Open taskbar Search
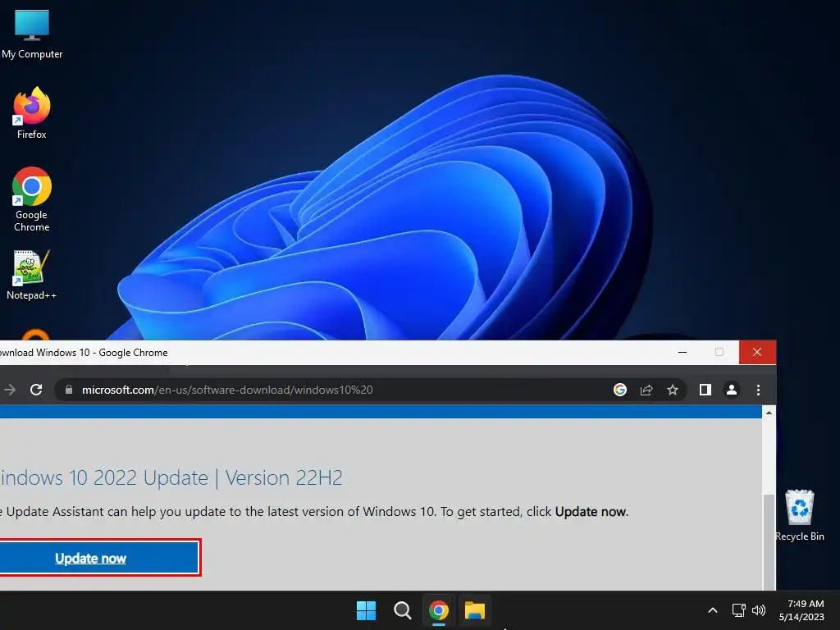Viewport: 840px width, 630px height. pyautogui.click(x=402, y=610)
